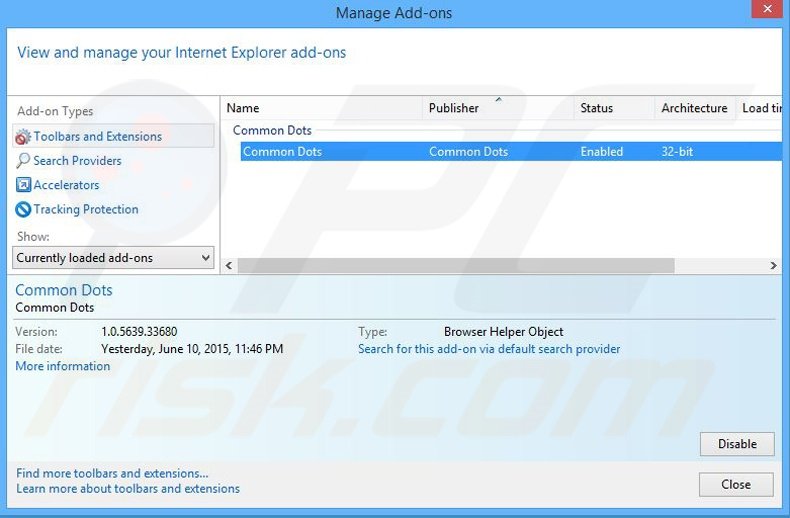Image resolution: width=790 pixels, height=518 pixels.
Task: Click the 32-bit architecture cell
Action: coord(677,152)
